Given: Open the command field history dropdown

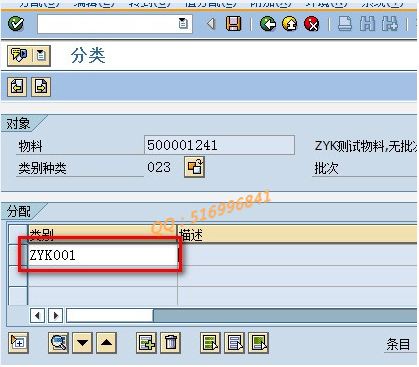Looking at the screenshot, I should (183, 24).
